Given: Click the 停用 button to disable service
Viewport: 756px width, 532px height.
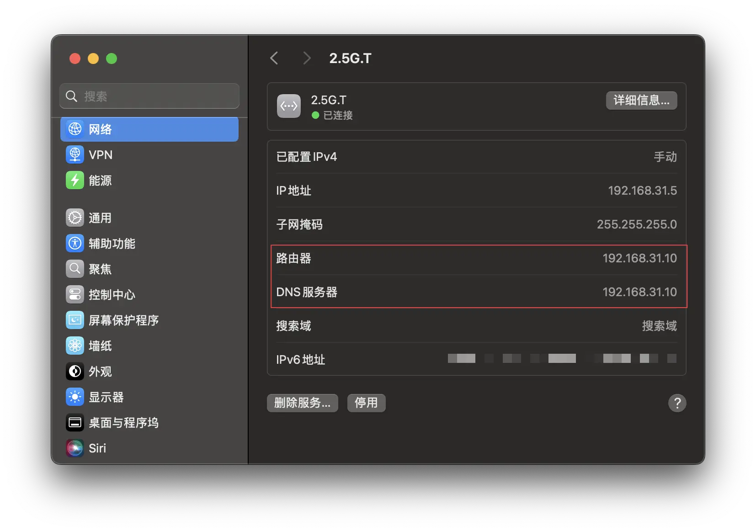Looking at the screenshot, I should (366, 403).
